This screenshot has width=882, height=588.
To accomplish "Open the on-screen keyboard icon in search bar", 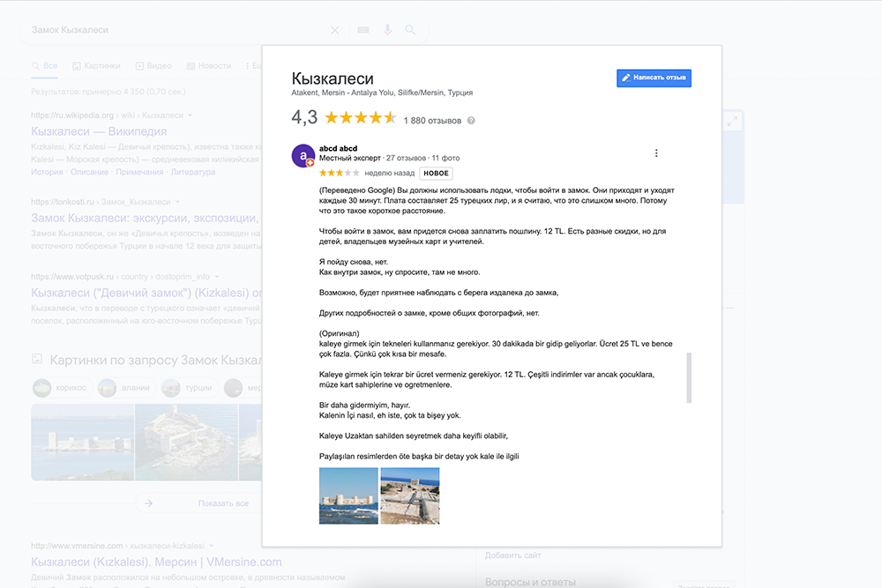I will (363, 30).
